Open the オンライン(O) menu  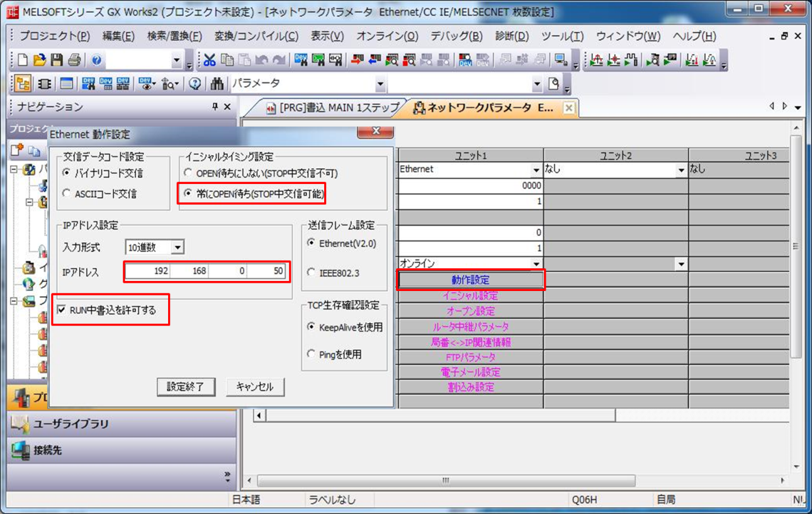tap(387, 36)
